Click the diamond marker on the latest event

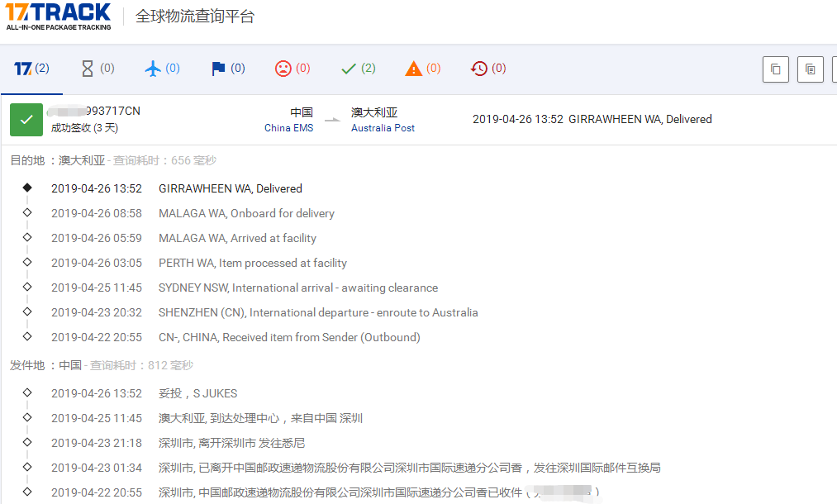tap(27, 188)
